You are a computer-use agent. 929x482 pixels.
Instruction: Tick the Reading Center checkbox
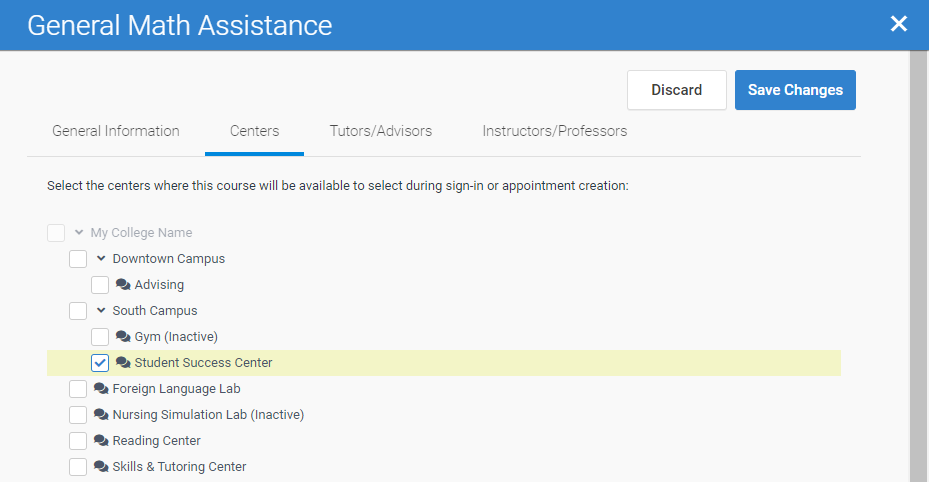(x=78, y=441)
